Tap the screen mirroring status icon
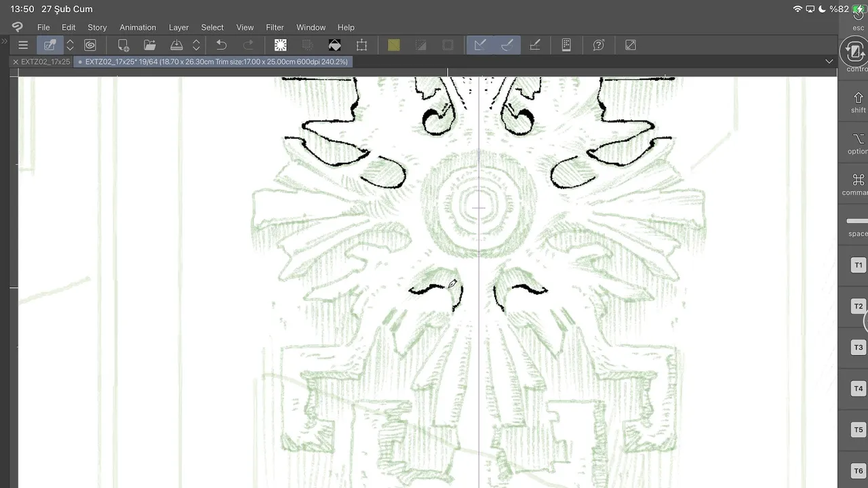Screen dimensions: 868x488 tap(810, 9)
